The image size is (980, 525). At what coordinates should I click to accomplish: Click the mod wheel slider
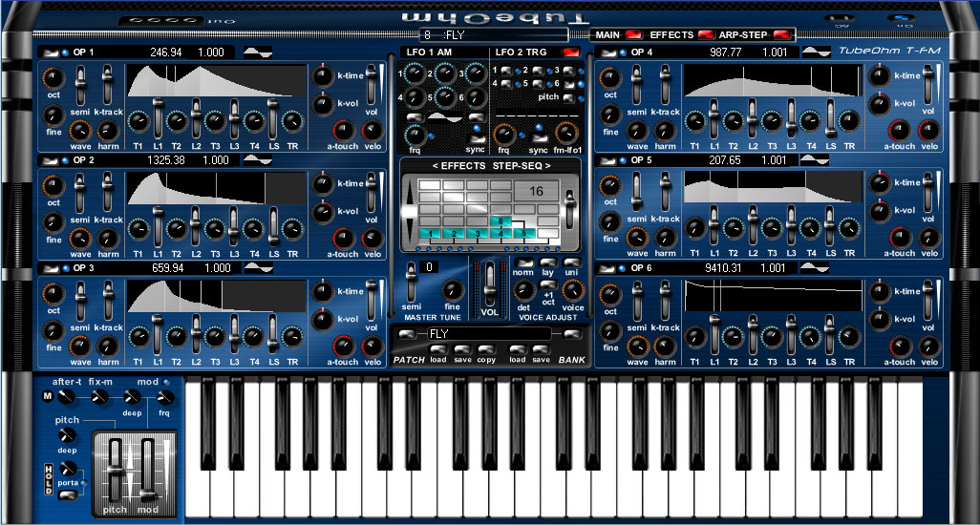[147, 470]
